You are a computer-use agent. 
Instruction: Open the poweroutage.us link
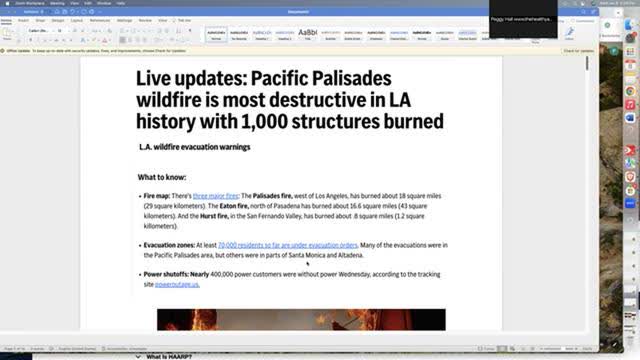[x=177, y=284]
